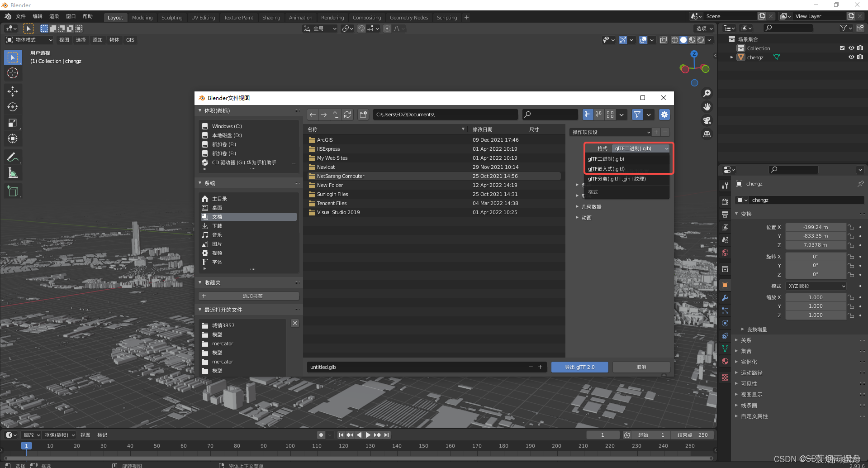Toggle the filter funnel in file browser
The image size is (868, 468).
(637, 115)
